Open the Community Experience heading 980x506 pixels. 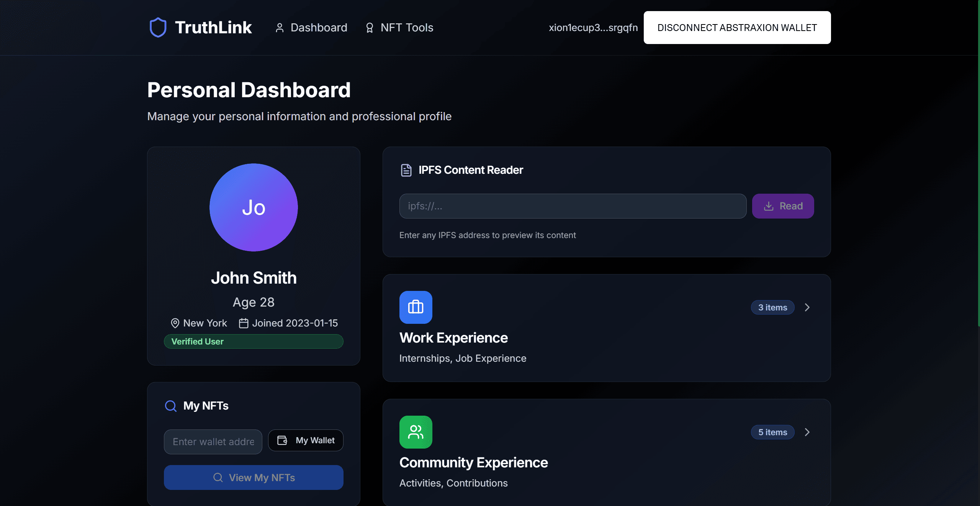tap(474, 463)
